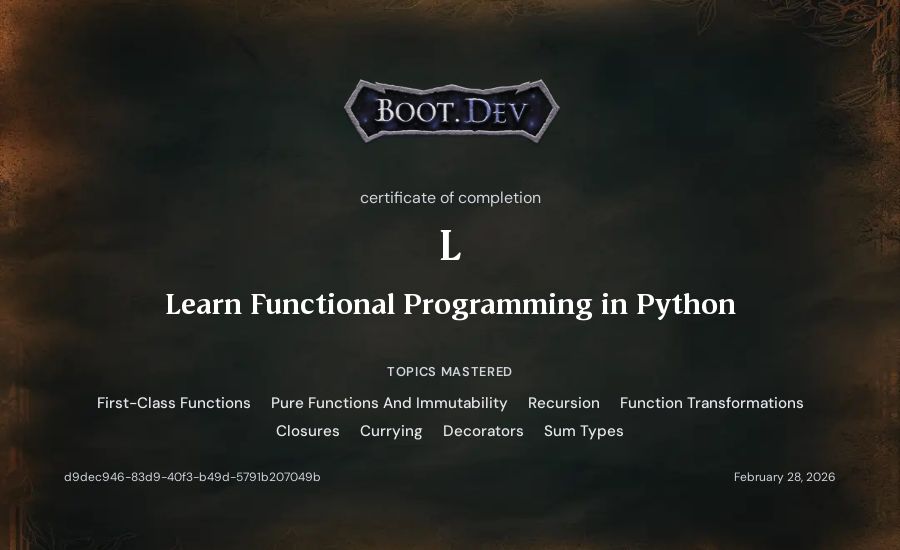Click the 'Currying' topic
Viewport: 900px width, 550px height.
[x=391, y=431]
